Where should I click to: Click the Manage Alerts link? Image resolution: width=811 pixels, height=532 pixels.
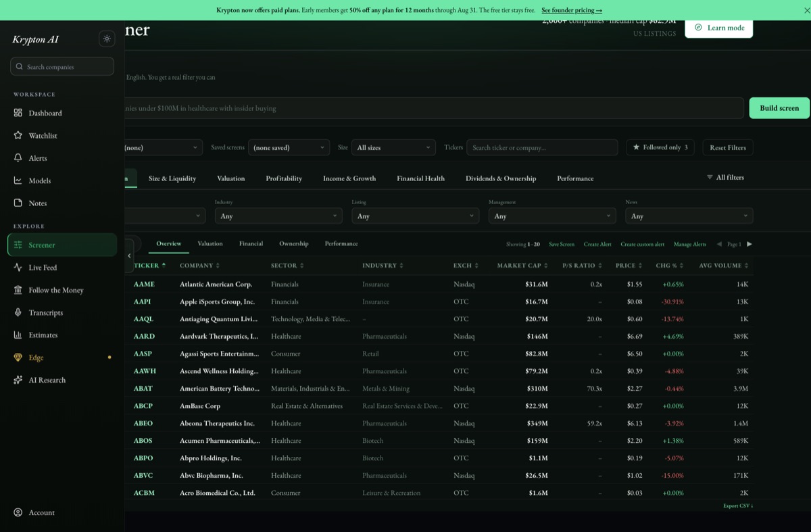pyautogui.click(x=690, y=244)
